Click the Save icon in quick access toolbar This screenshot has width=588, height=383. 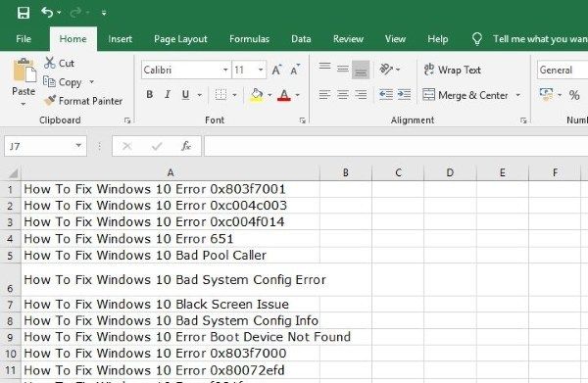point(24,13)
